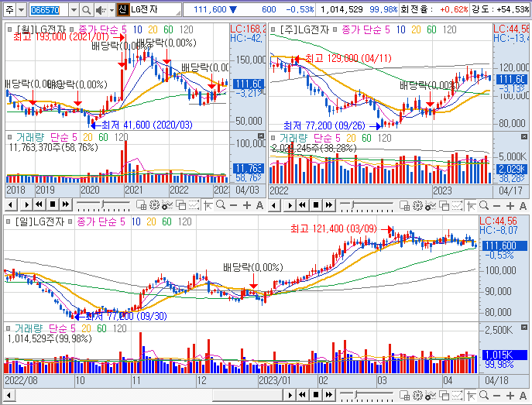Open chart settings gear in weekly chart toolbar
Screen dimensions: 532x405
[417, 205]
